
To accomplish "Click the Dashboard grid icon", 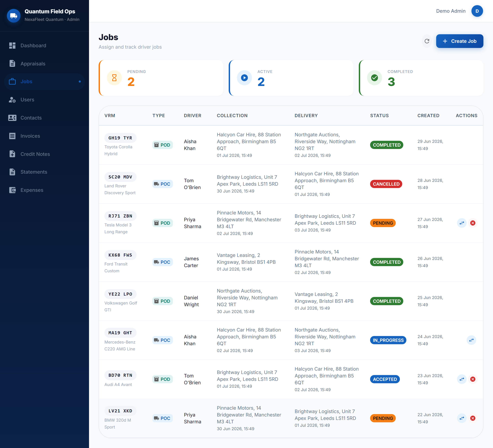I will [x=12, y=46].
